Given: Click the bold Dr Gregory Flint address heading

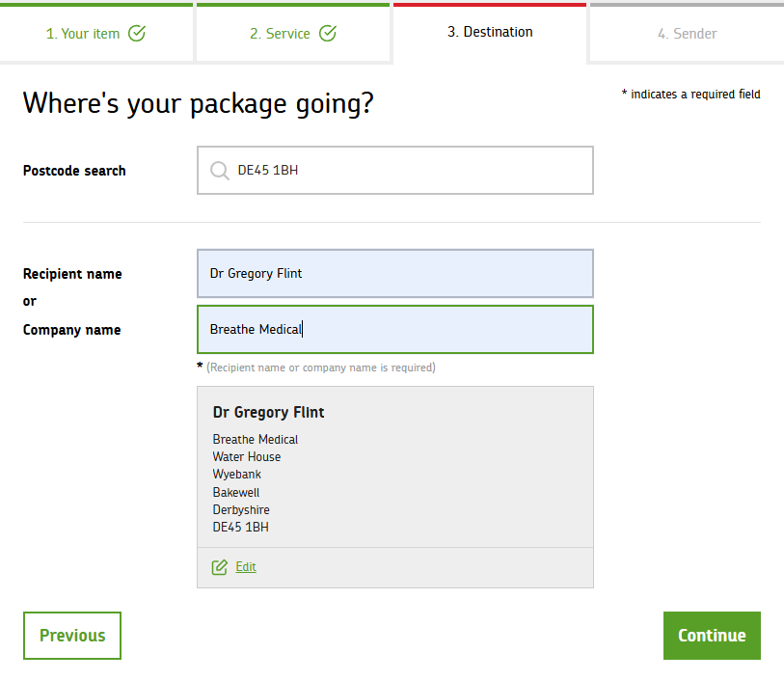Looking at the screenshot, I should pyautogui.click(x=268, y=413).
